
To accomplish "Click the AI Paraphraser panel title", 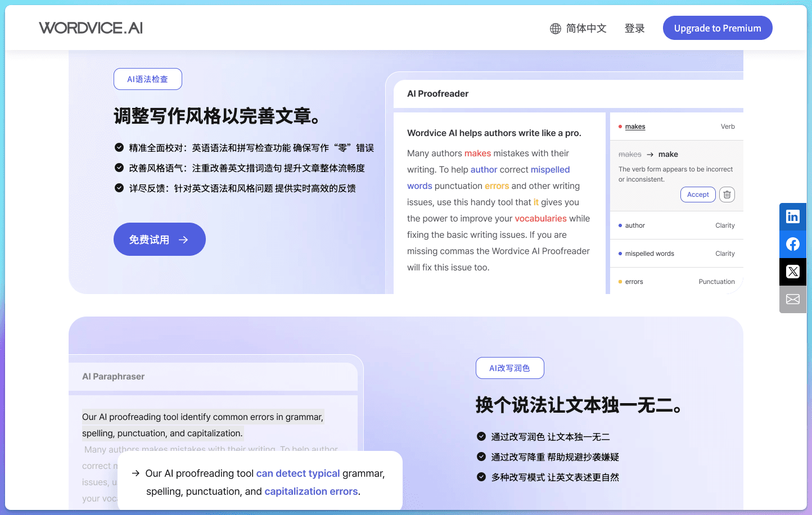I will coord(114,377).
